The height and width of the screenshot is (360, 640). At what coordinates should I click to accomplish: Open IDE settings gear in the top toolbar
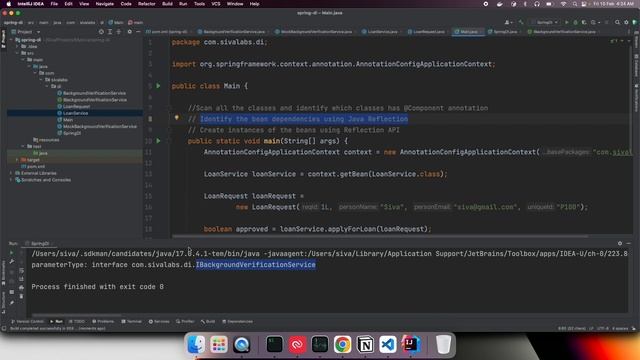pyautogui.click(x=626, y=22)
